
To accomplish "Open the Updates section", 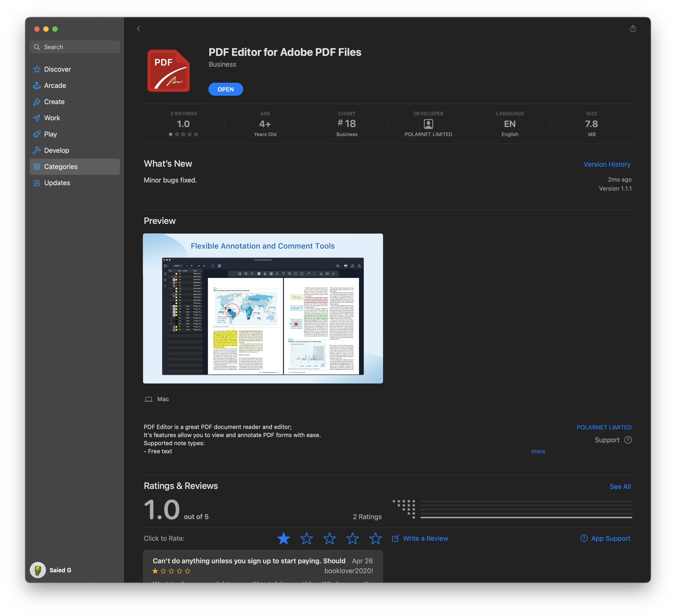I will pos(75,183).
